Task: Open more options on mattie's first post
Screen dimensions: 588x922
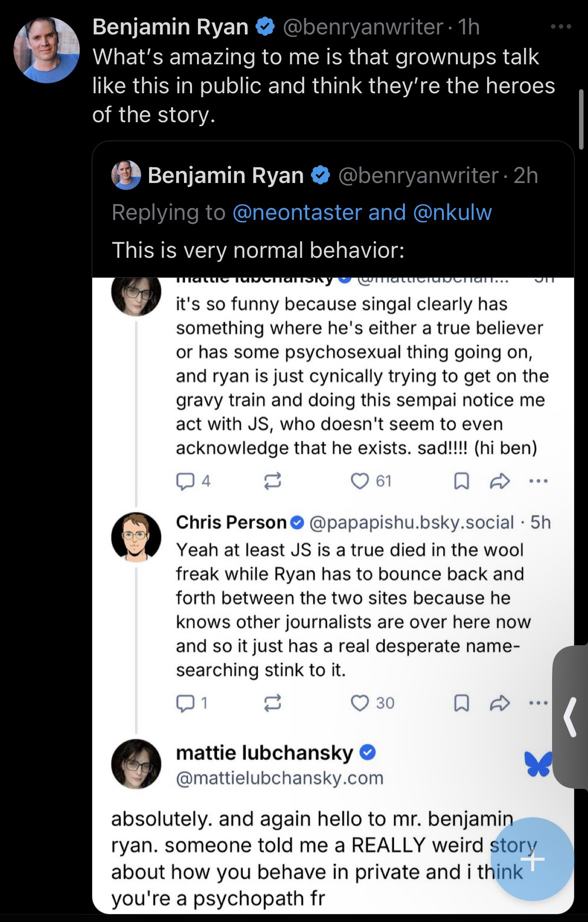Action: click(x=538, y=481)
